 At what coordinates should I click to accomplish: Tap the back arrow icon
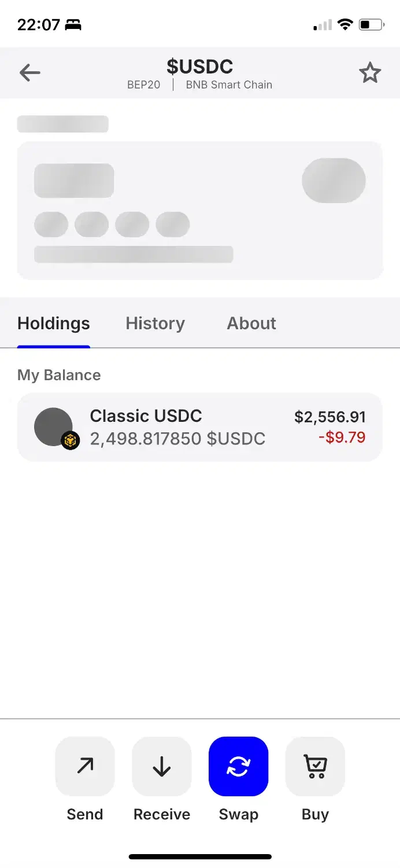click(29, 73)
